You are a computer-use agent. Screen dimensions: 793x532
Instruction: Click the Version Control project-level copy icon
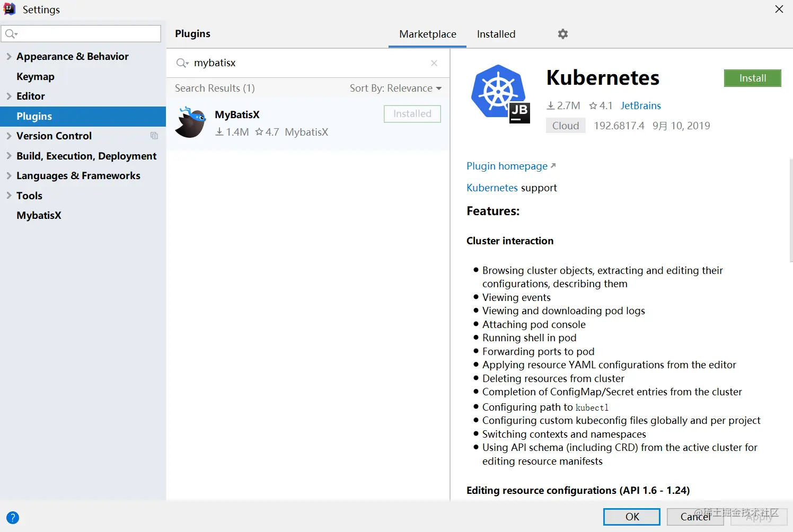pyautogui.click(x=154, y=136)
